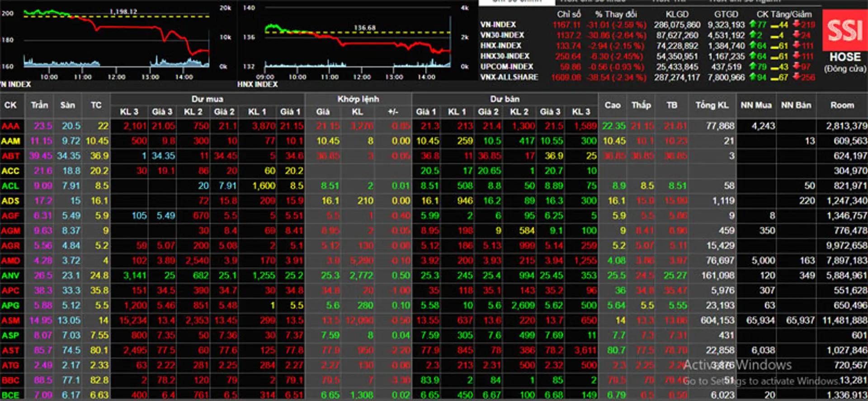Select the AMD ticker symbol
Viewport: 868px width, 401px height.
tap(11, 260)
